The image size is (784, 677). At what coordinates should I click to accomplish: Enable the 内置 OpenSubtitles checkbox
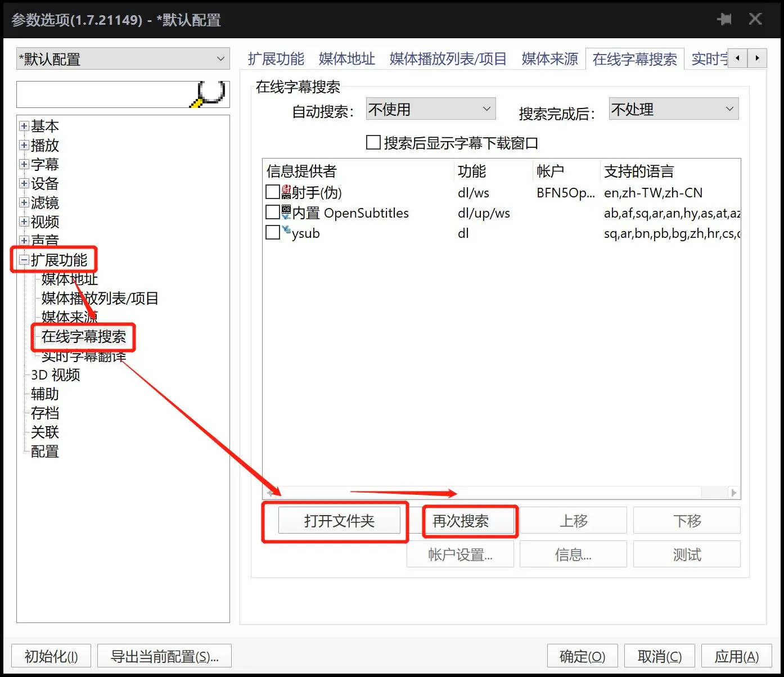tap(273, 213)
